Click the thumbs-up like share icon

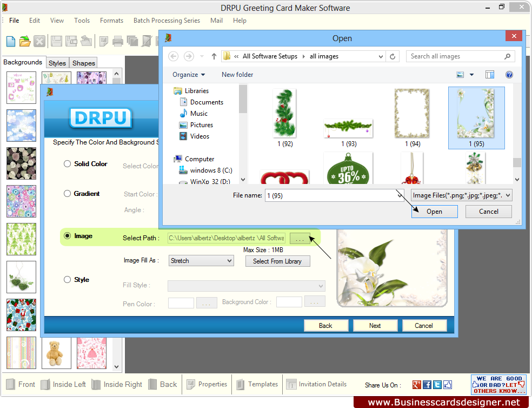(x=448, y=385)
